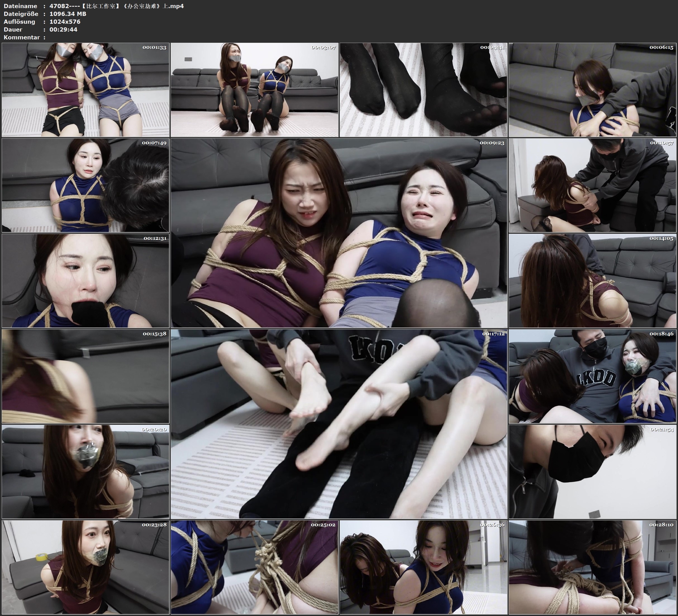Click the Dateiname file name text
678x616 pixels.
pyautogui.click(x=116, y=6)
